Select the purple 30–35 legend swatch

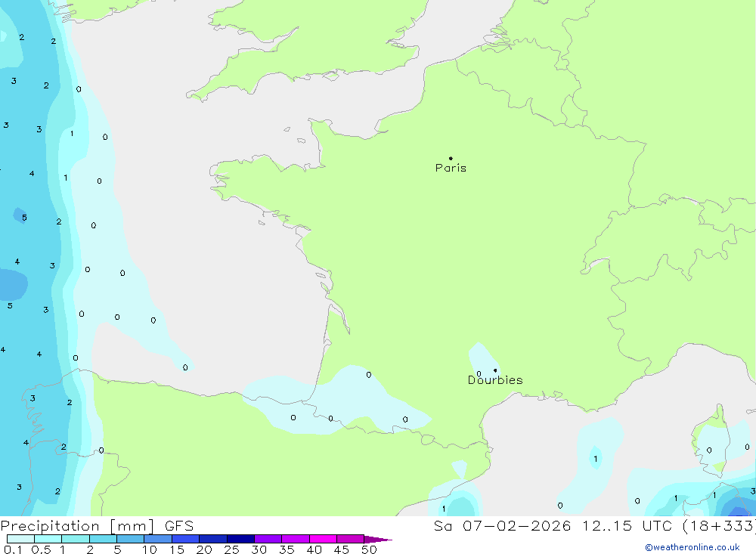[x=268, y=539]
